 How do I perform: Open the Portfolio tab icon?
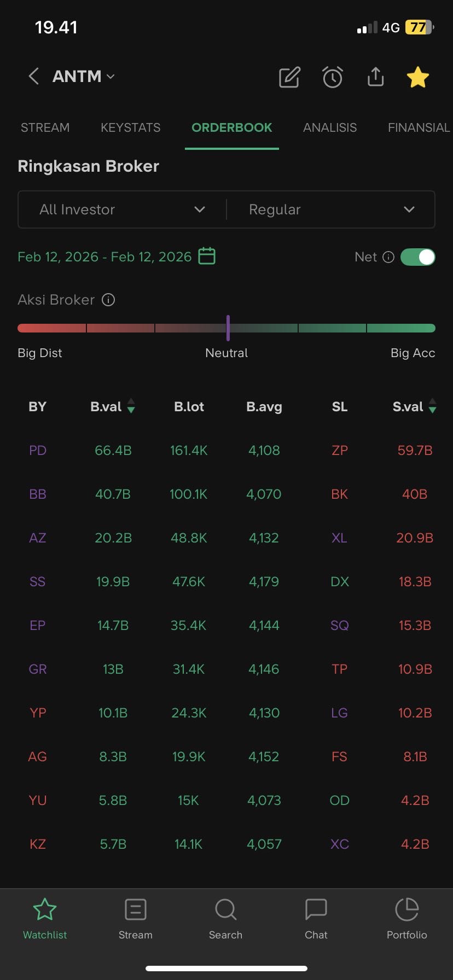tap(406, 919)
